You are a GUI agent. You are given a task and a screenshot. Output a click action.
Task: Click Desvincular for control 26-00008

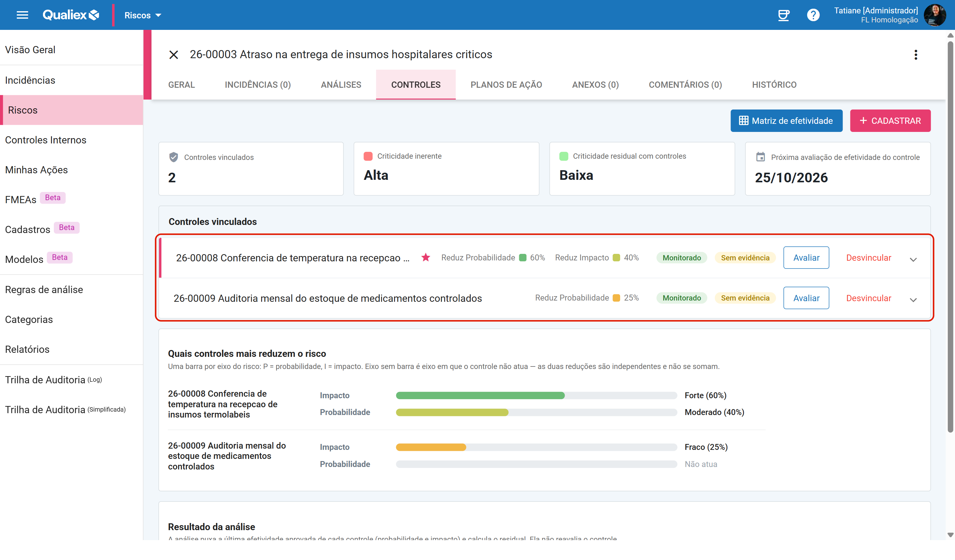point(868,258)
